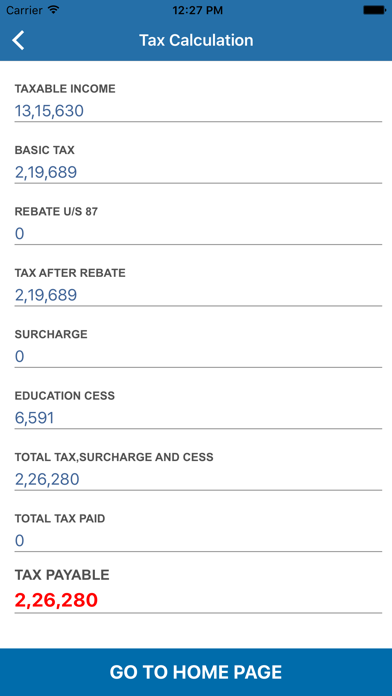
Task: Select the Taxable Income field 13,15,630
Action: coord(198,111)
